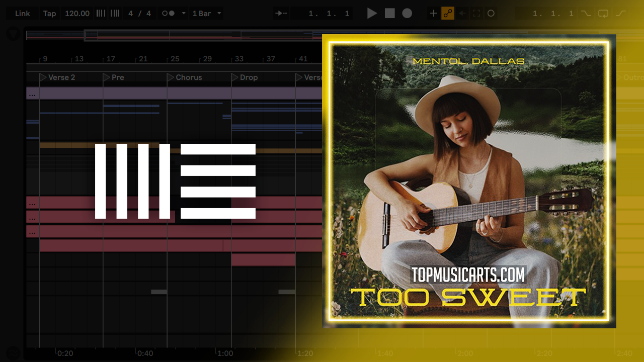Click the Punch-In switch icon
The width and height of the screenshot is (644, 362).
pos(586,14)
